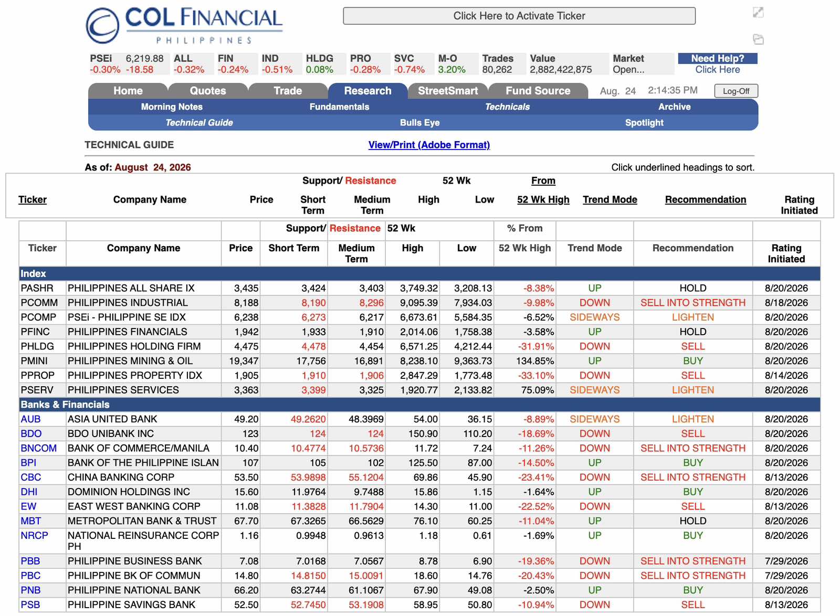Open the Quotes tab
This screenshot has width=840, height=616.
coord(208,91)
